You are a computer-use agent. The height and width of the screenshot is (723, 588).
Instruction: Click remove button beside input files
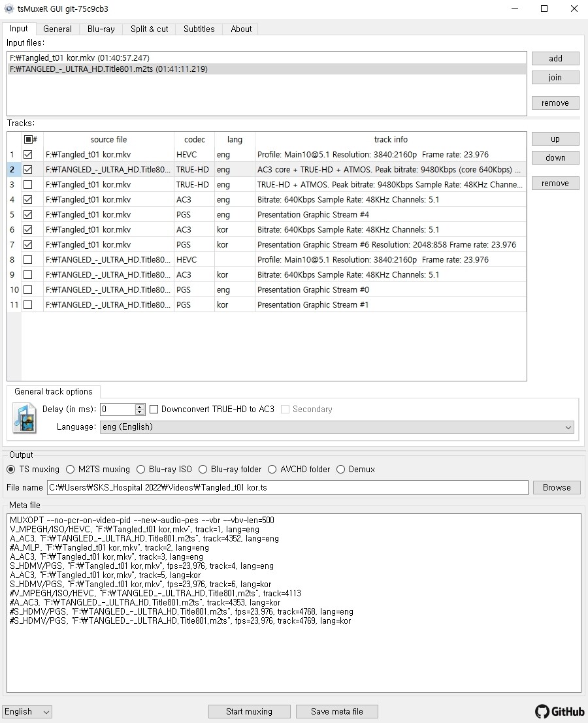point(555,103)
